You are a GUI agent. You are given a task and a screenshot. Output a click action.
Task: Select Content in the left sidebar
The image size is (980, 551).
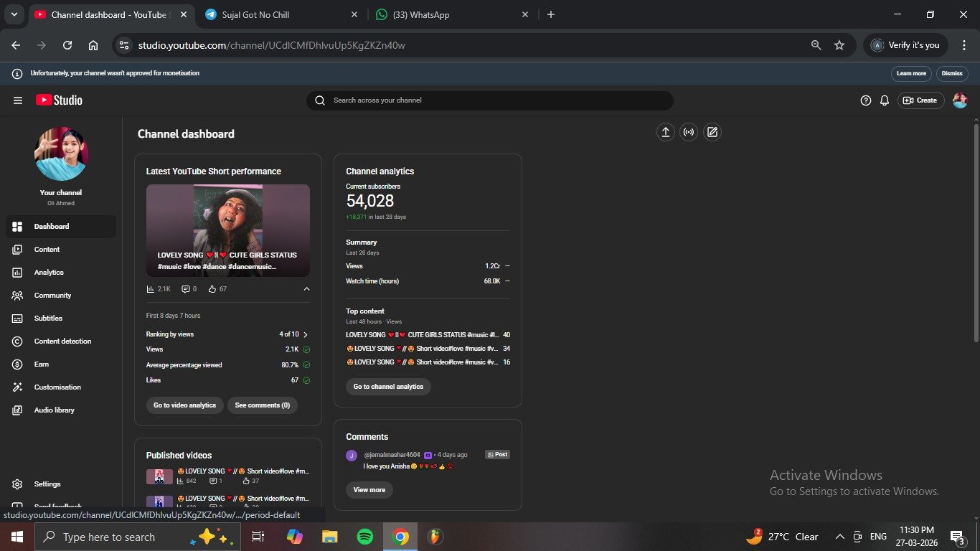[47, 250]
